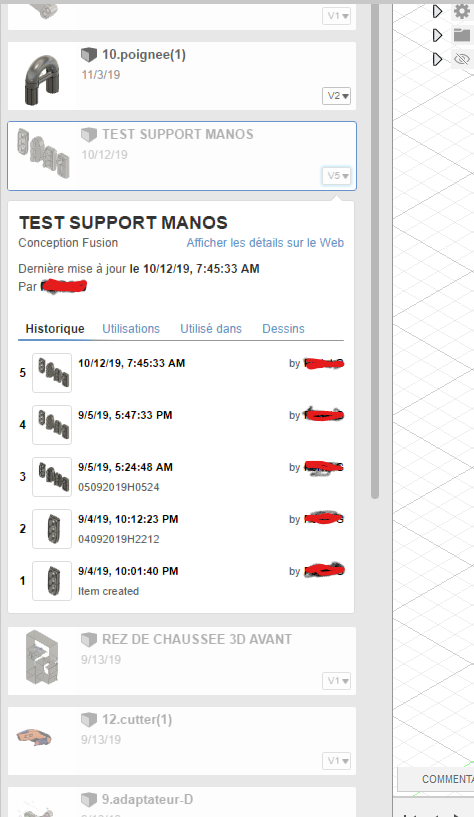Select version 4 thumbnail in history

pos(52,425)
